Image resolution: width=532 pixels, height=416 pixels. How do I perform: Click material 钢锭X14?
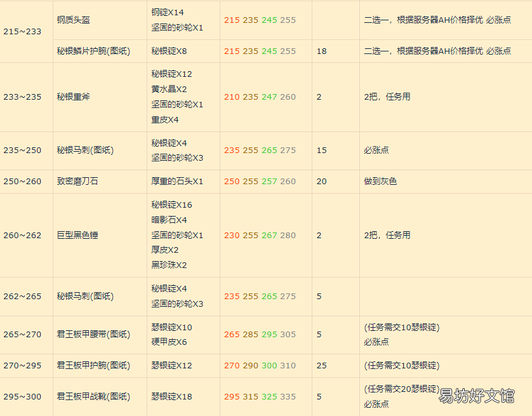(x=168, y=13)
